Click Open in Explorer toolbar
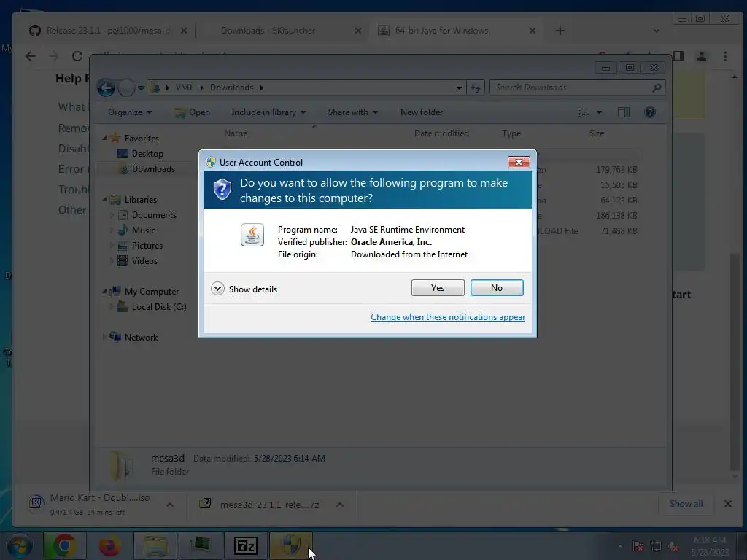The width and height of the screenshot is (747, 560). [193, 112]
